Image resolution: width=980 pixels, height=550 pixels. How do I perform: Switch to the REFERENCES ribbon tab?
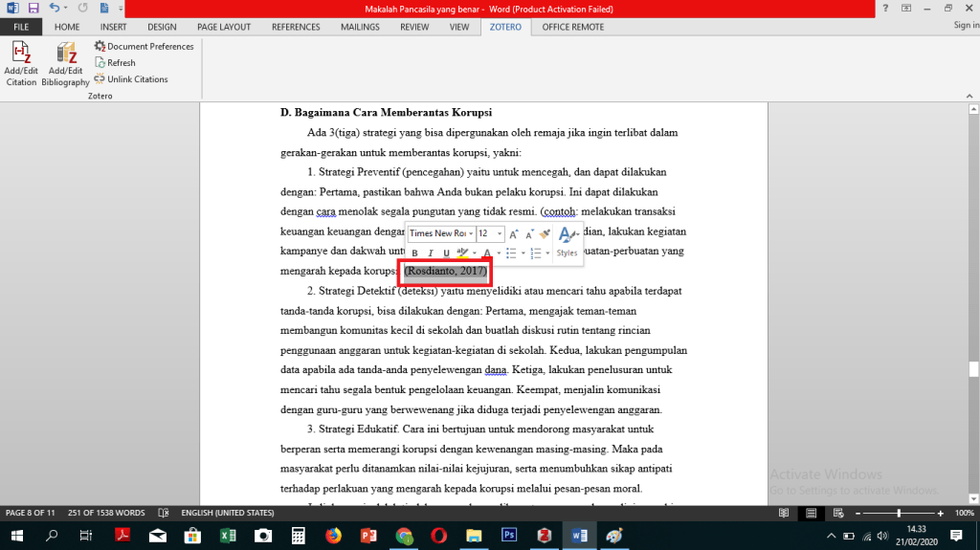(296, 27)
